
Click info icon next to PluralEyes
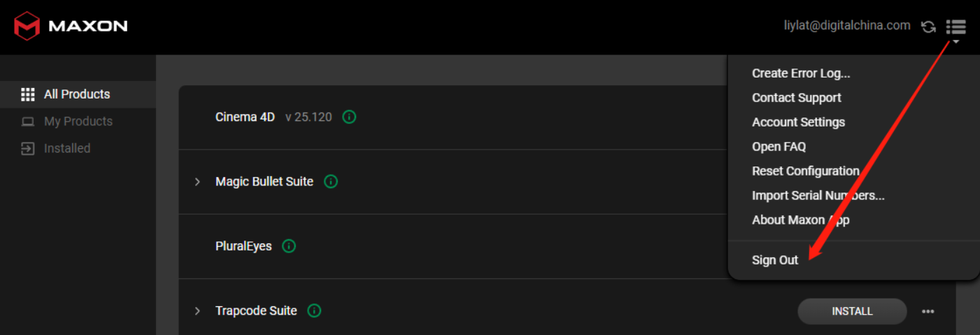pyautogui.click(x=289, y=246)
